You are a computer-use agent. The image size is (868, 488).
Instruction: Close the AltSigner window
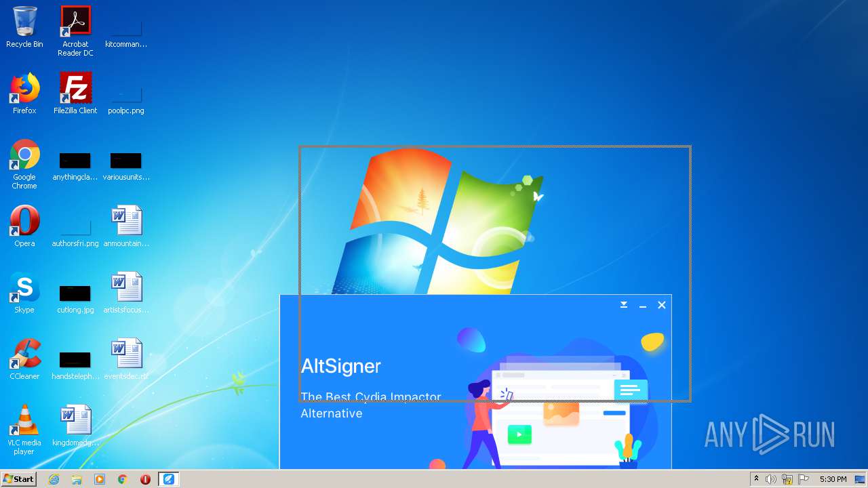[662, 305]
